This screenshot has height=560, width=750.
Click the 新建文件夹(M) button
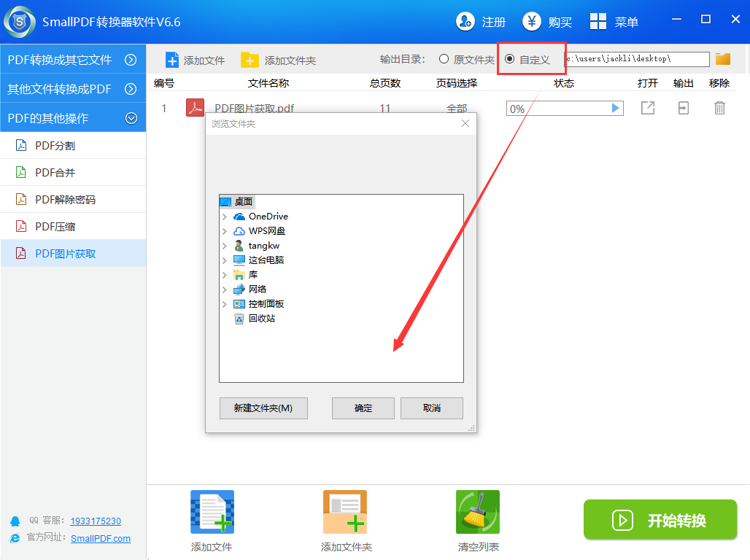click(x=263, y=408)
